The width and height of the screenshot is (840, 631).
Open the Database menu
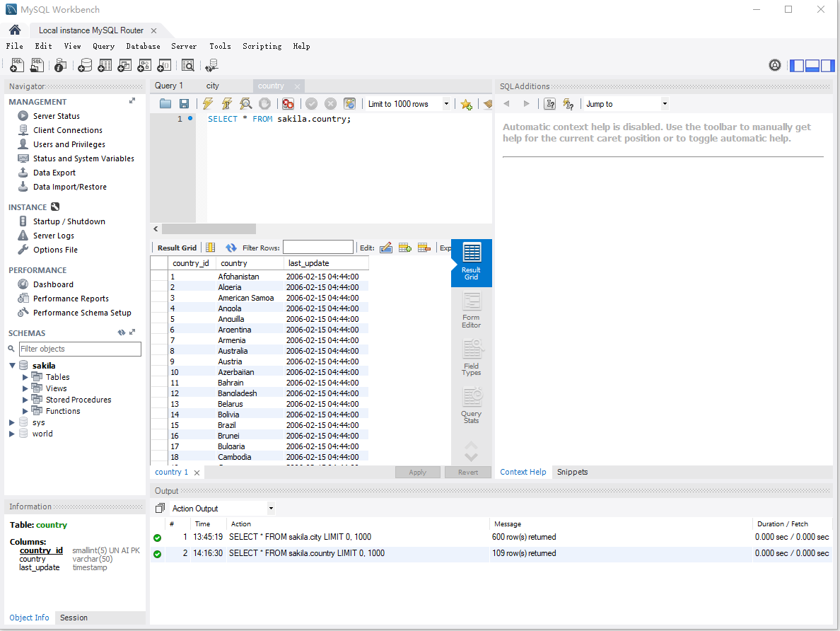pyautogui.click(x=143, y=46)
